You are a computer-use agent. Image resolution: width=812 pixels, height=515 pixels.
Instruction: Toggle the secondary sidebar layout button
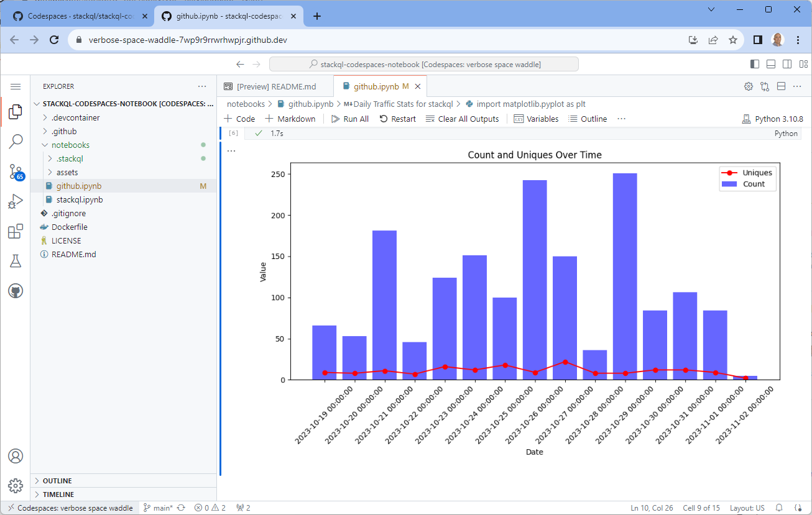click(x=787, y=64)
